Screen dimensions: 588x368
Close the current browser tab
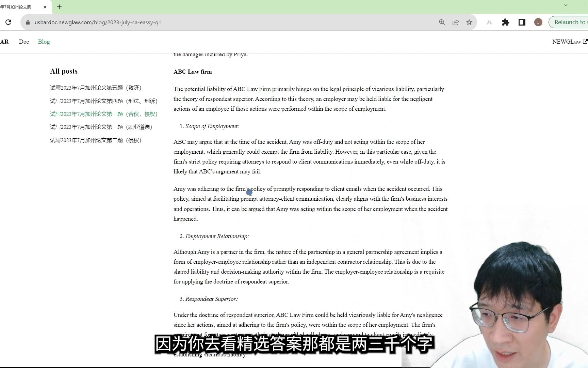(45, 7)
